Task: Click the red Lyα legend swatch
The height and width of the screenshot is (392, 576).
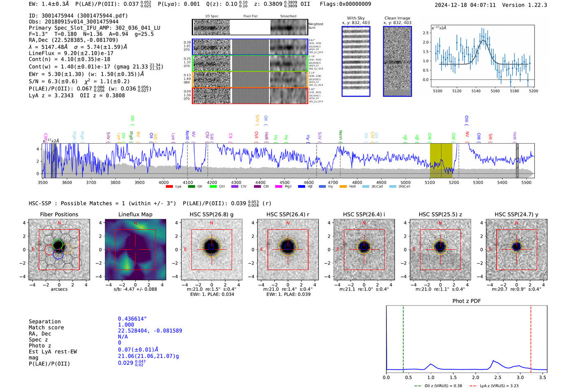Action: click(x=169, y=187)
